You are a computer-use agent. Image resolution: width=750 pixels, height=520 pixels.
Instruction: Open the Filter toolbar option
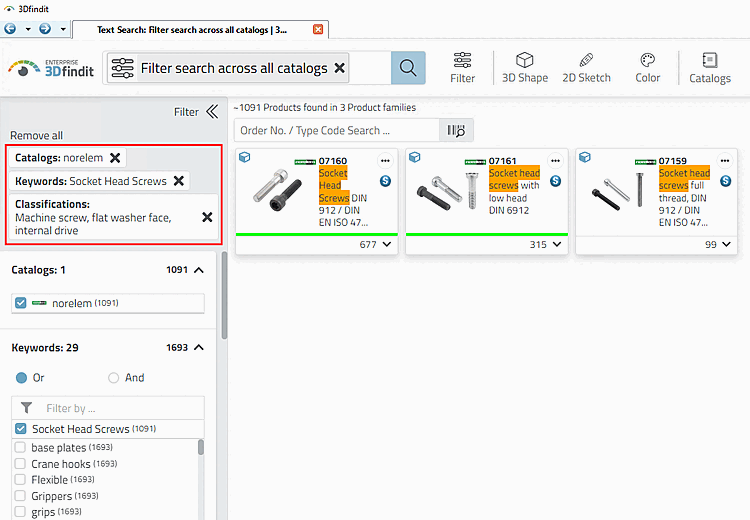coord(463,68)
